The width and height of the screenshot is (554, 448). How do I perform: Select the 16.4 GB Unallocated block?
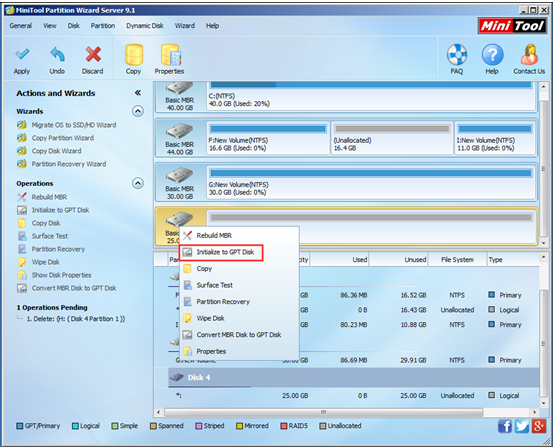pos(392,138)
